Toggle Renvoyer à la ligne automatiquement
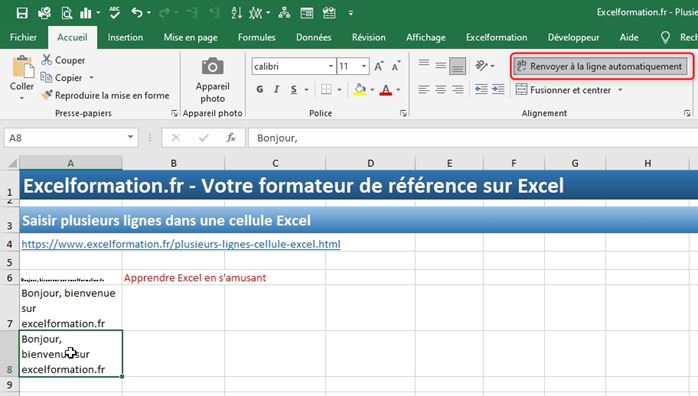 [x=600, y=66]
